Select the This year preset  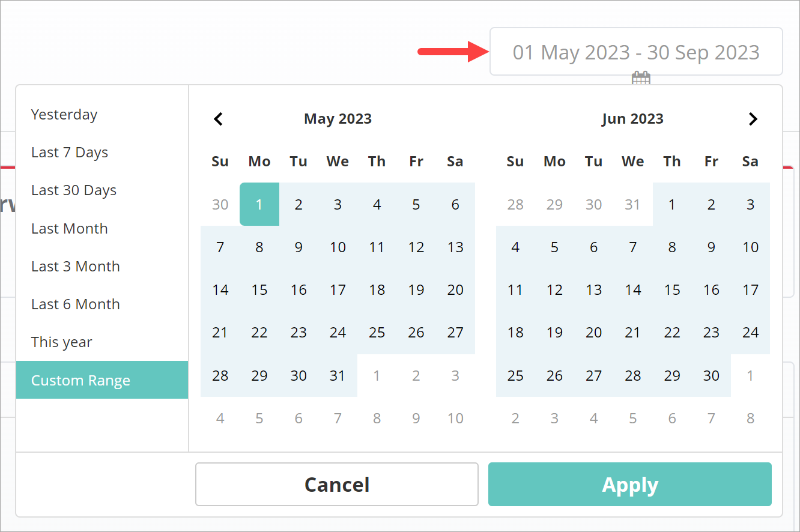[x=62, y=342]
